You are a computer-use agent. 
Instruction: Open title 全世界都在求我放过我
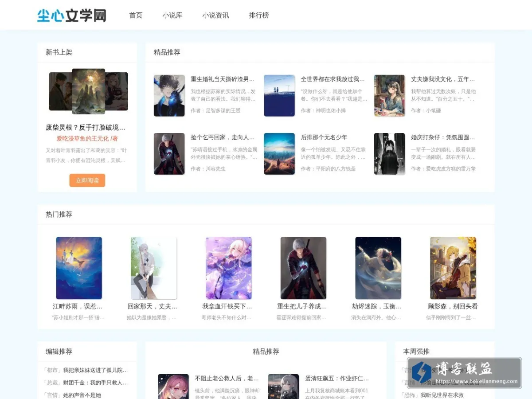[333, 79]
